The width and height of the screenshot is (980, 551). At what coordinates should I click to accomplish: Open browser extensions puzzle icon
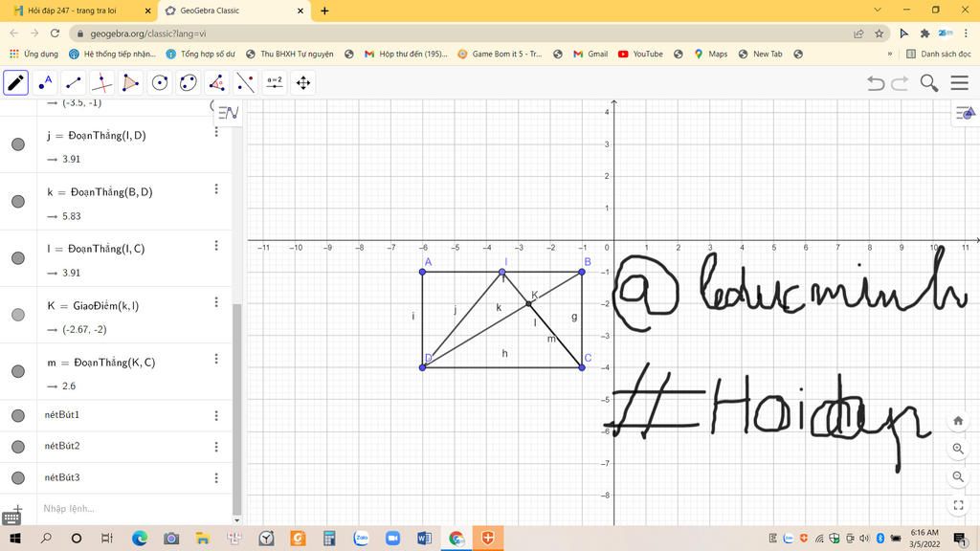925,33
